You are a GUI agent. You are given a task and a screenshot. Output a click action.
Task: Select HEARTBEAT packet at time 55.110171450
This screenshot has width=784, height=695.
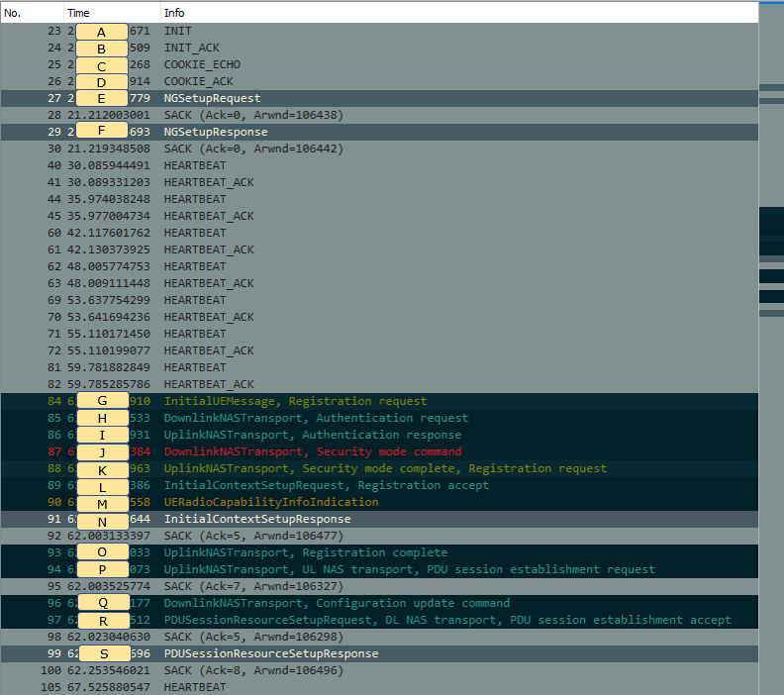pyautogui.click(x=379, y=334)
